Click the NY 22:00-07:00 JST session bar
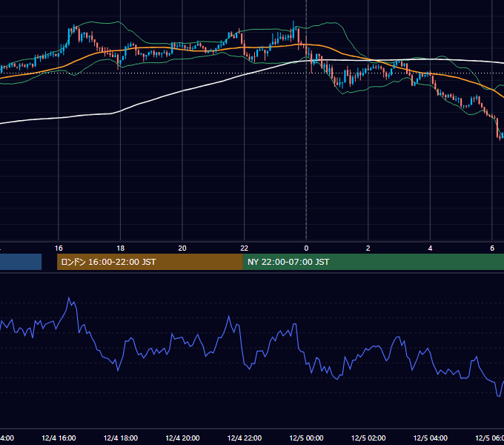The image size is (504, 445). point(373,262)
